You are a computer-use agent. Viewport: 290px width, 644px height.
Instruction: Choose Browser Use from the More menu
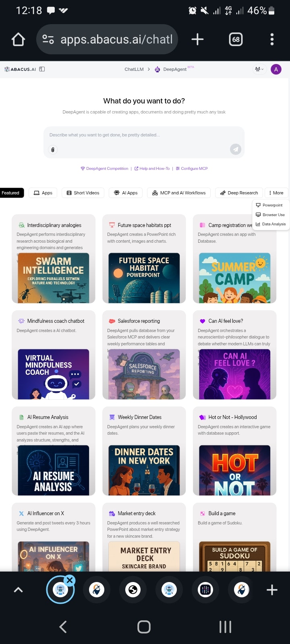click(x=270, y=215)
